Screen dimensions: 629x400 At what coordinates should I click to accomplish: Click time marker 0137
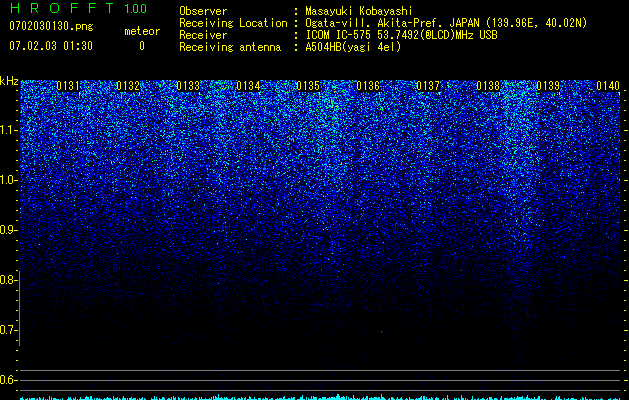(x=428, y=86)
